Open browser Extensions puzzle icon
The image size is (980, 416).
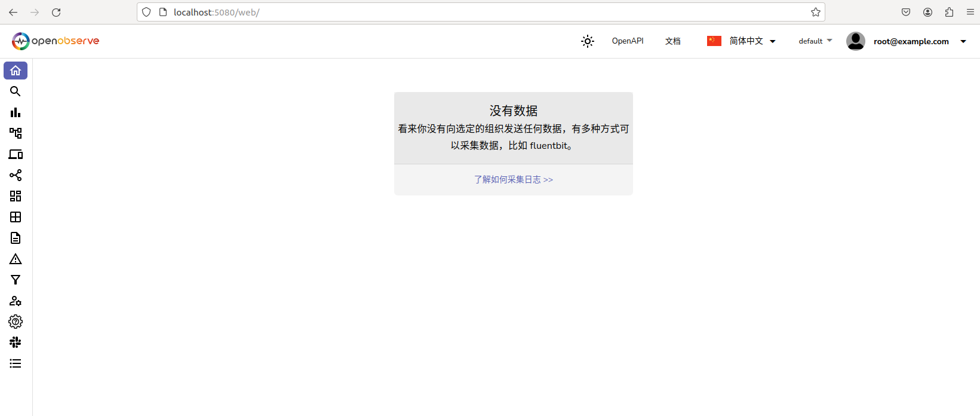pos(949,12)
